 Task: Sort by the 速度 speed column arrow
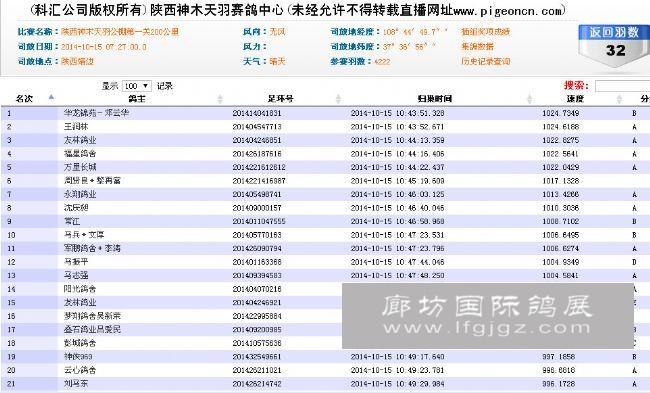point(619,99)
